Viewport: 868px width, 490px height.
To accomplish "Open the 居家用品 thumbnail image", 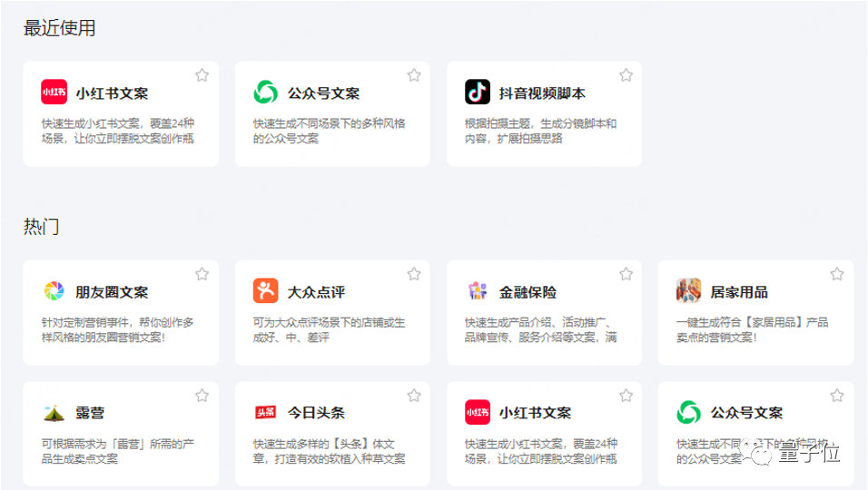I will pyautogui.click(x=688, y=291).
